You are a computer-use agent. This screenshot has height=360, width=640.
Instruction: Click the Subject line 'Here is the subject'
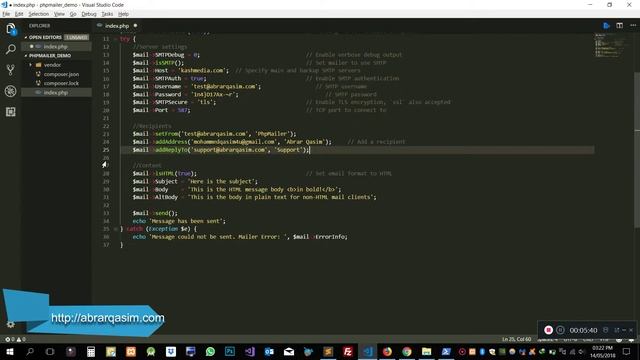click(x=195, y=181)
